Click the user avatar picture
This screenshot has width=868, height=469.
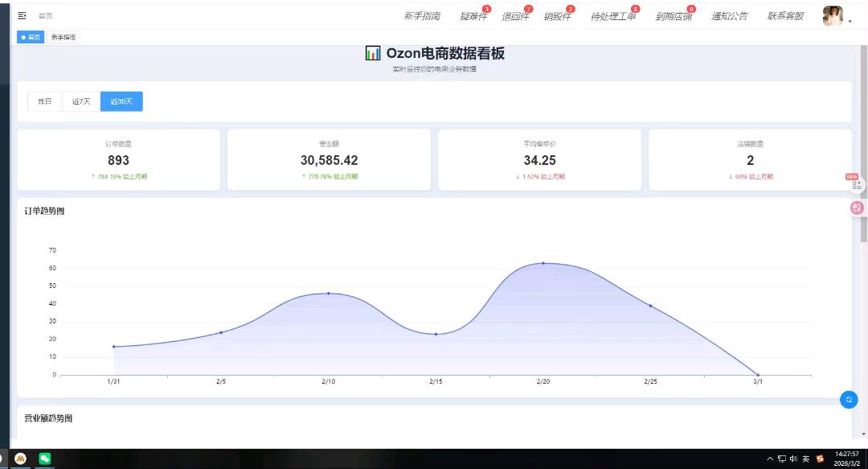pyautogui.click(x=833, y=16)
